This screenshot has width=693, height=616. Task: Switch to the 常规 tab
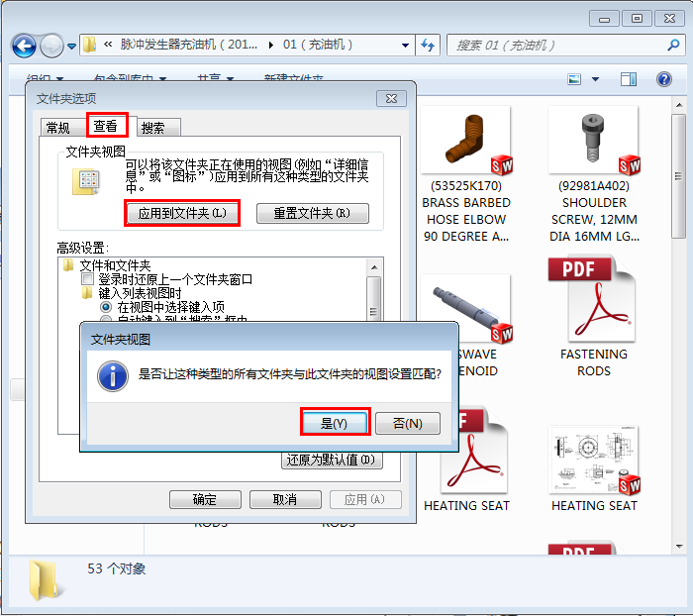[57, 127]
